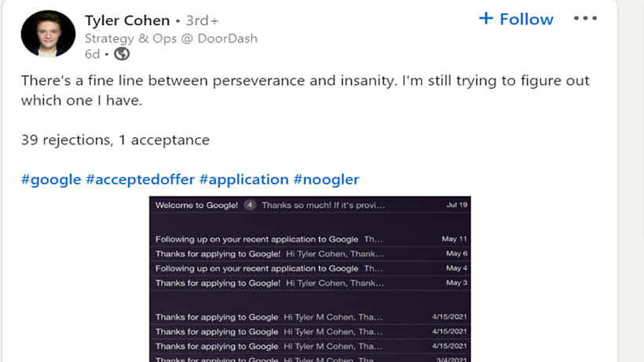Click the plus icon beside Follow
644x362 pixels.
(486, 18)
